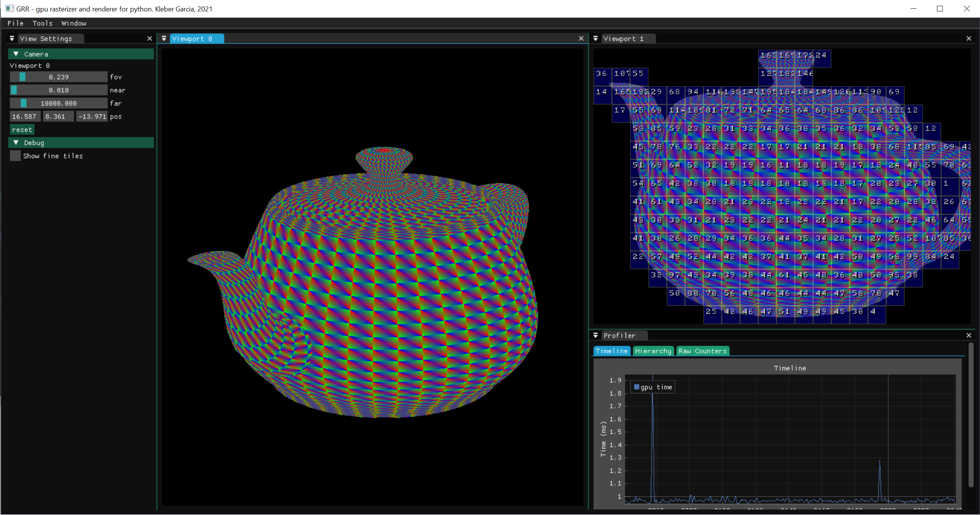Screen dimensions: 980x515
Task: Adjust the far plane slider
Action: [x=59, y=103]
